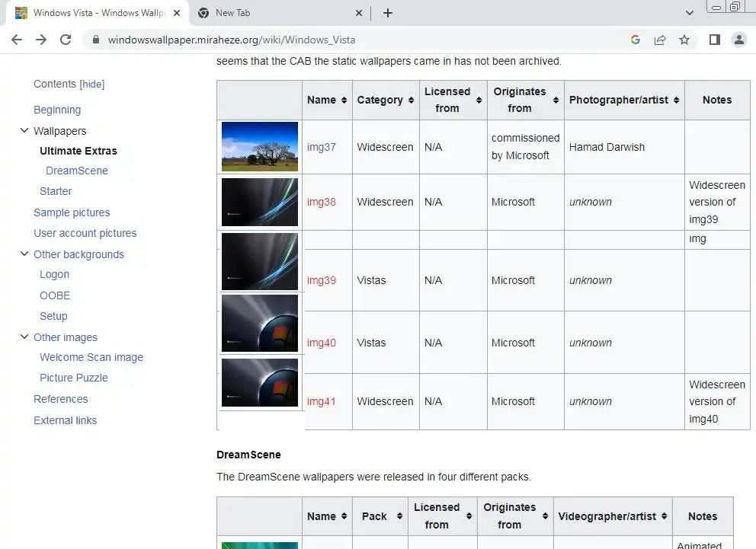756x549 pixels.
Task: View the img37 tree landscape thumbnail
Action: 260,146
